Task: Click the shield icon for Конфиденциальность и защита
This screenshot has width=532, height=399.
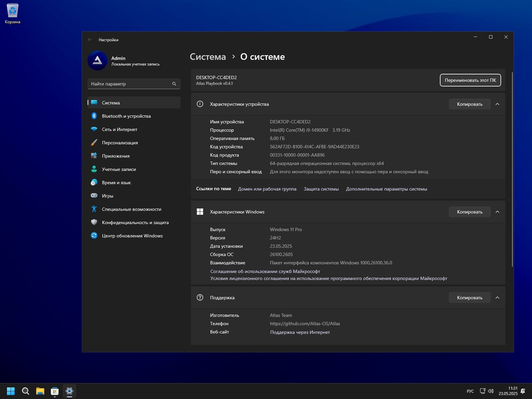Action: [94, 222]
